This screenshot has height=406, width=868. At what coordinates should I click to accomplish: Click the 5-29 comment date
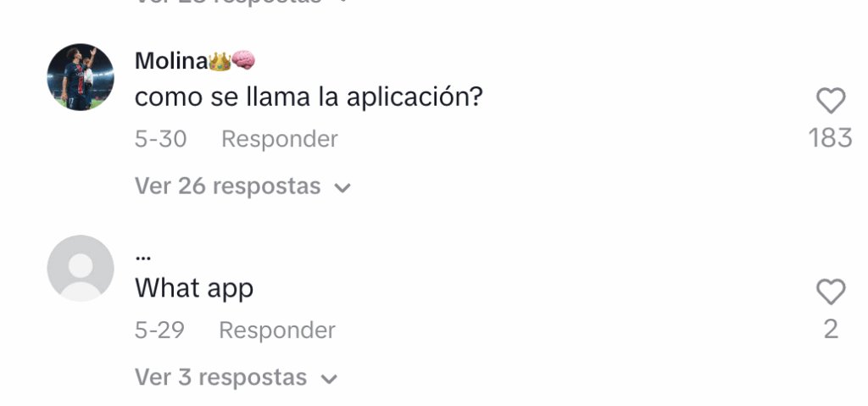(159, 330)
